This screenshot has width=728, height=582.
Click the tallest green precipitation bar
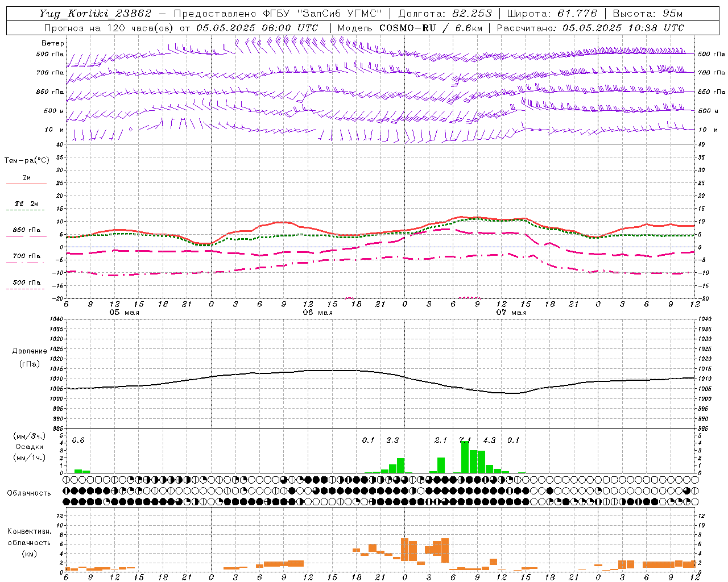click(465, 457)
